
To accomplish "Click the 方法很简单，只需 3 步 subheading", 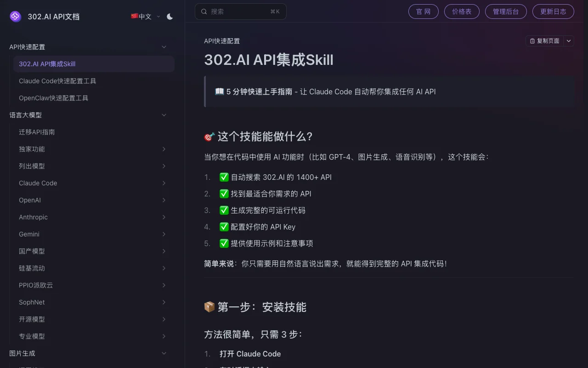I will 253,334.
